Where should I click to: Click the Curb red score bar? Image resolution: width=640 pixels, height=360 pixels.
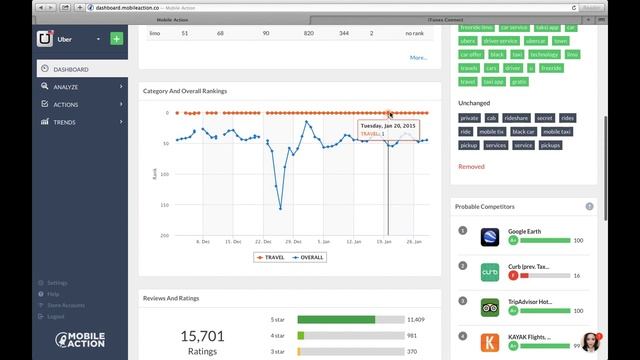545,276
